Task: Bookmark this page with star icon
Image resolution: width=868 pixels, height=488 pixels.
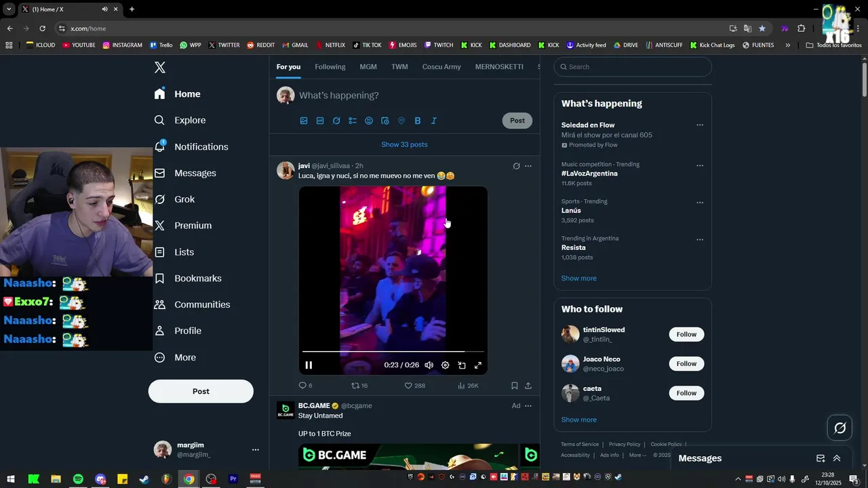Action: pyautogui.click(x=762, y=28)
